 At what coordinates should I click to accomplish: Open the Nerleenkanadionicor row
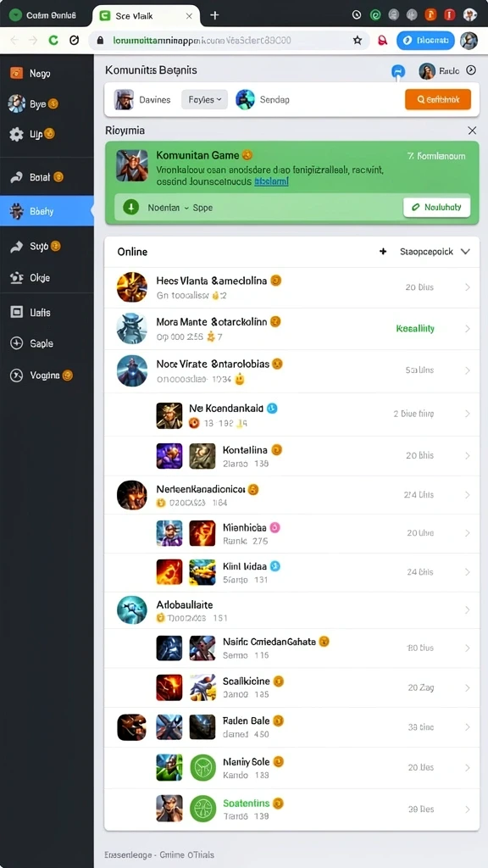[292, 495]
